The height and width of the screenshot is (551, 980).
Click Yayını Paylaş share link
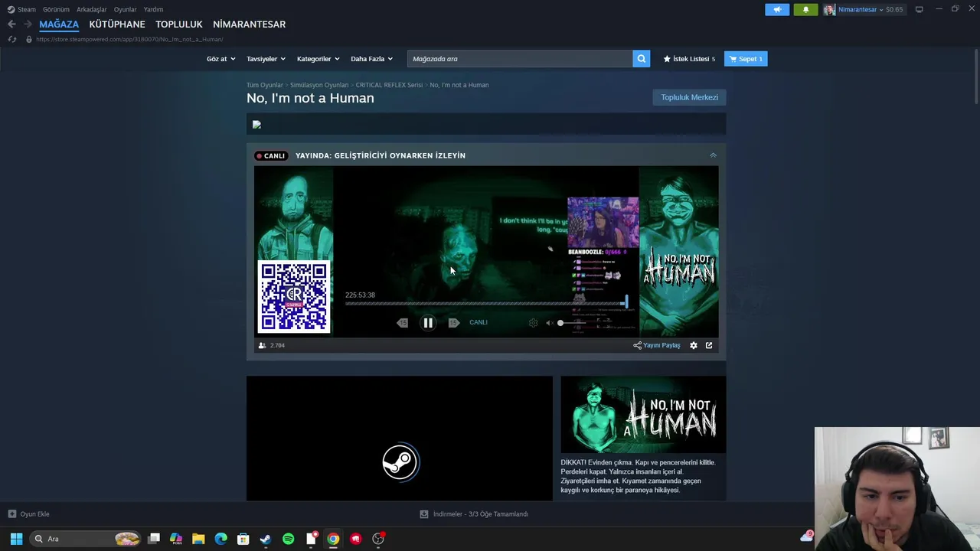point(657,345)
